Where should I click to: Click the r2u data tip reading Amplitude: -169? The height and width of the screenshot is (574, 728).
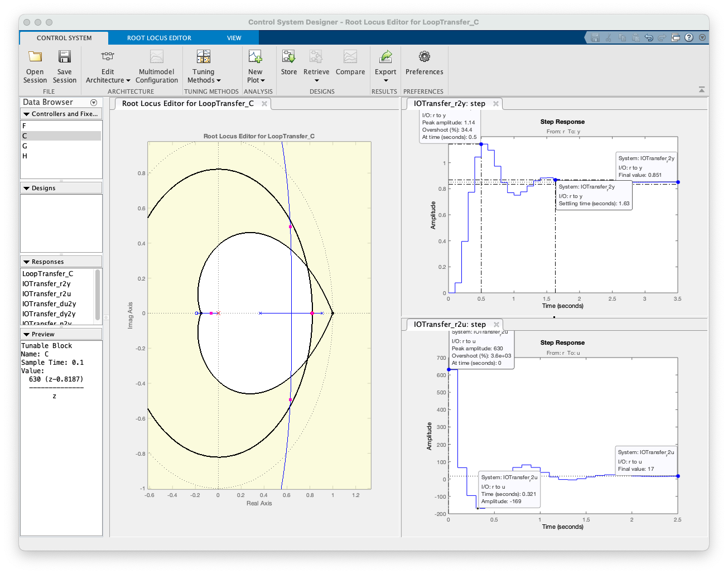point(509,489)
